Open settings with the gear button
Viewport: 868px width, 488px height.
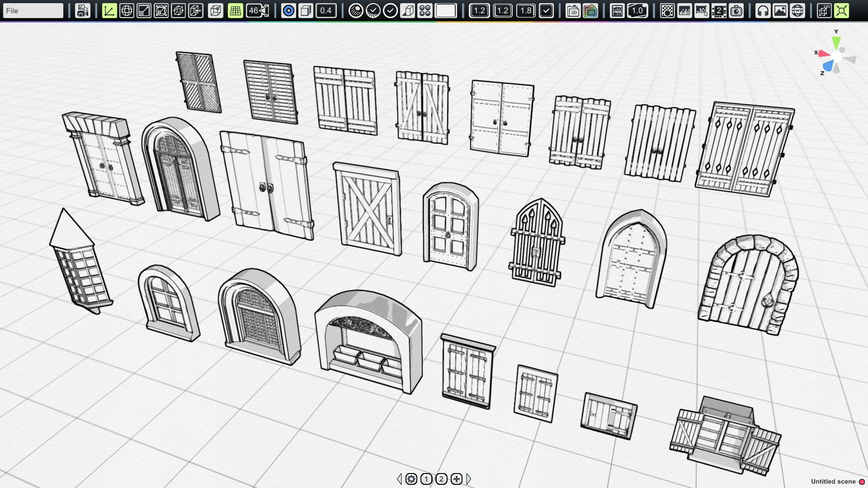coord(411,479)
